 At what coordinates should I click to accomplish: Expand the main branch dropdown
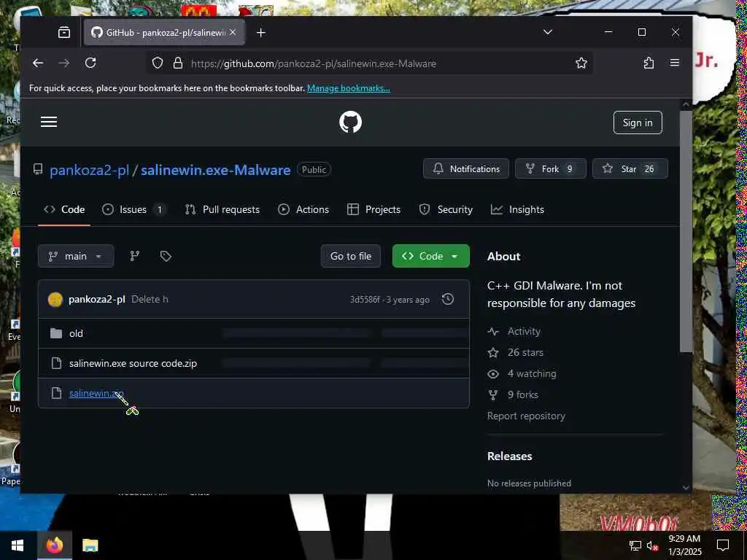coord(76,256)
